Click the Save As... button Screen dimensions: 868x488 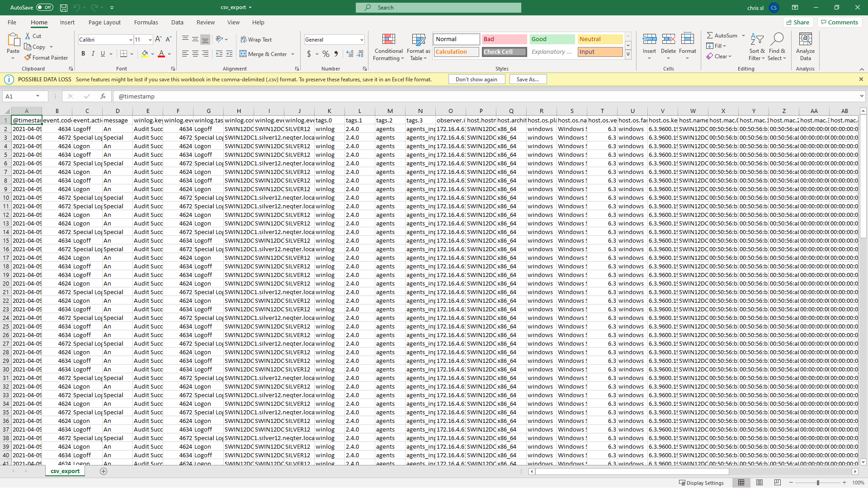click(x=528, y=79)
